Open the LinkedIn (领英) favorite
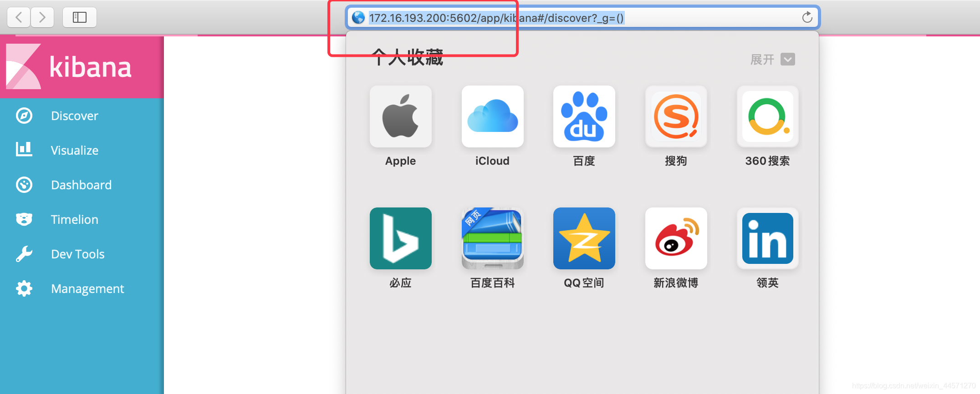 click(x=768, y=238)
